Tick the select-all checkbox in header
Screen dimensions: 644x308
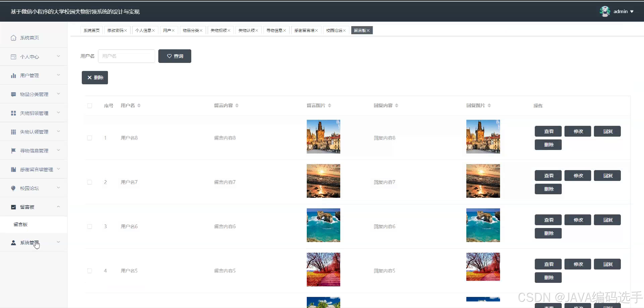pos(90,106)
